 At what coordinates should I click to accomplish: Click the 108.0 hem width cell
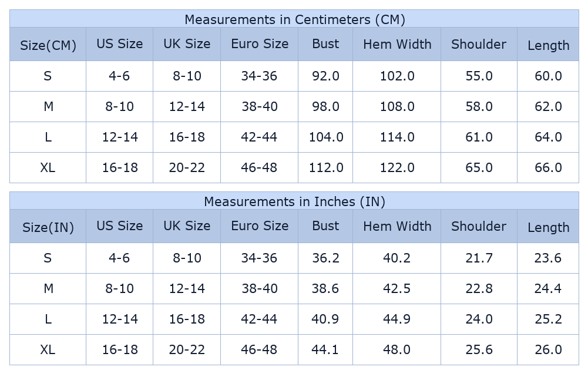tap(397, 106)
